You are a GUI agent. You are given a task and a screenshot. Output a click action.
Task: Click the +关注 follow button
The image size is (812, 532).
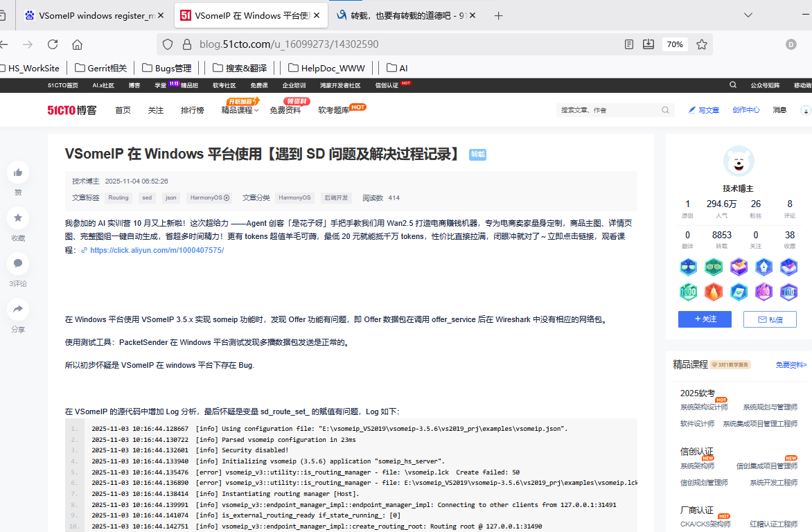(705, 319)
